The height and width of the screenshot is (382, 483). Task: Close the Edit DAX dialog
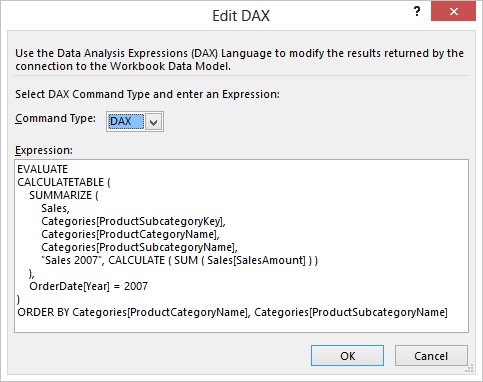tap(453, 12)
